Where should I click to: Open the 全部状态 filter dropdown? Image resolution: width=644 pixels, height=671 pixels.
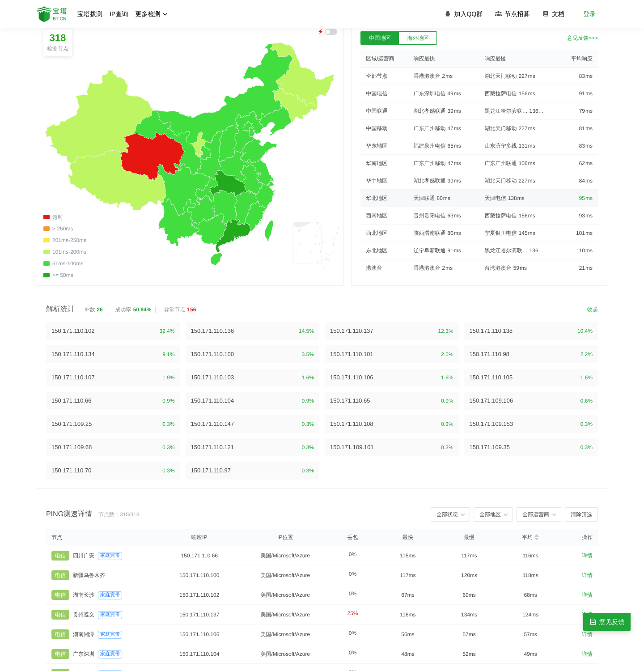coord(450,514)
